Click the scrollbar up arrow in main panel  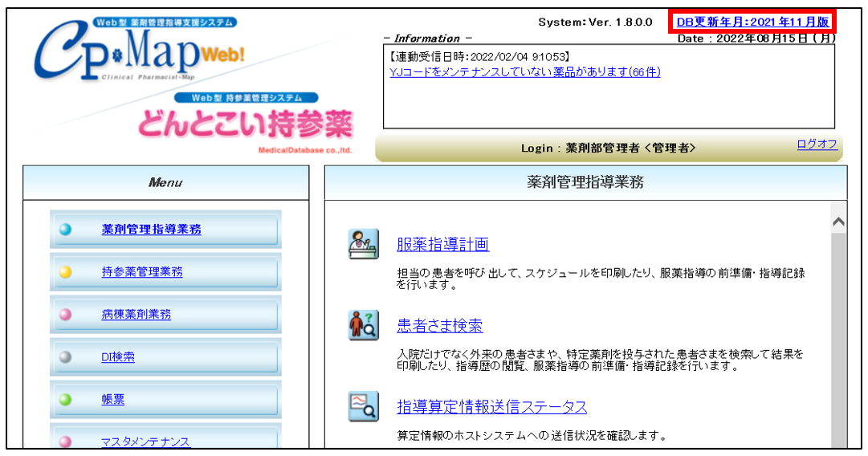tap(838, 222)
